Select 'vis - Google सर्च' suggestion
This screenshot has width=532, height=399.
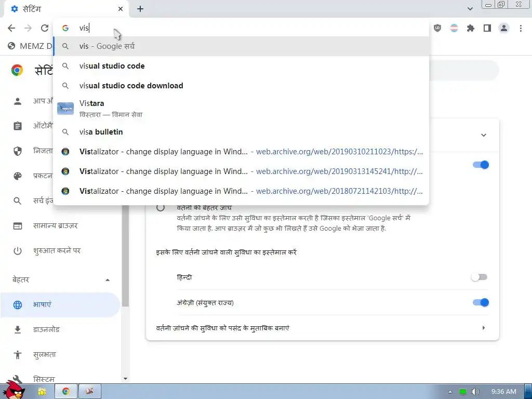(241, 46)
